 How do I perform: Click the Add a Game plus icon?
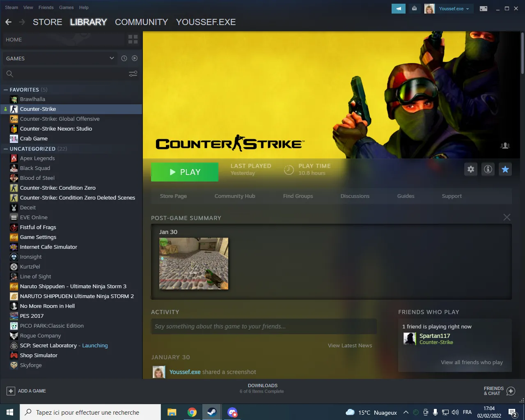click(x=11, y=391)
